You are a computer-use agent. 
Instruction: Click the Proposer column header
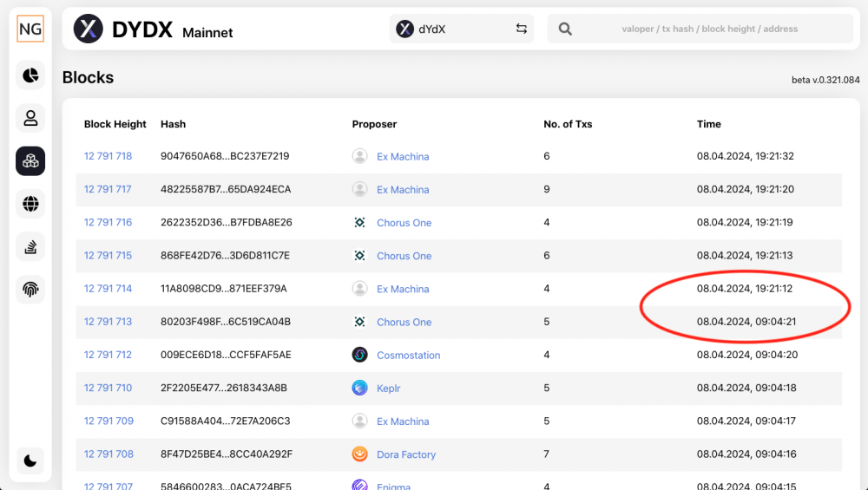click(x=374, y=124)
